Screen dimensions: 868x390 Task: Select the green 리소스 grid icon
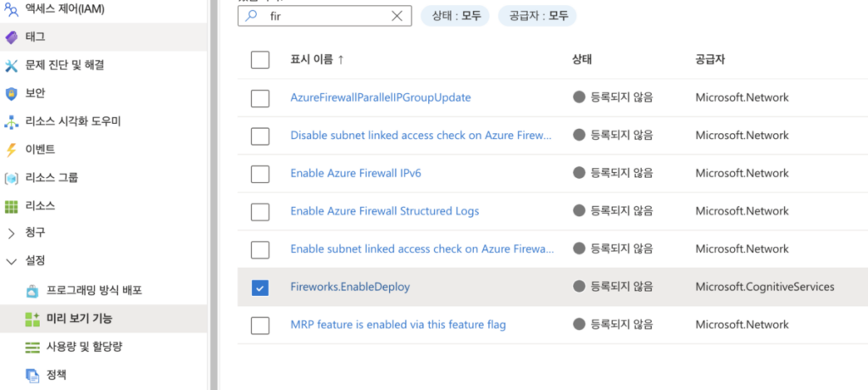pos(11,206)
